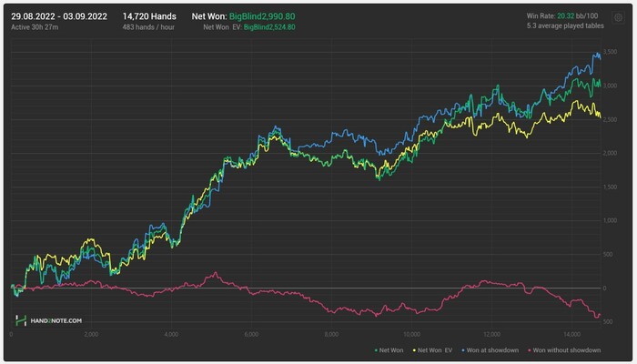Toggle the Net Won EV legend series
Screen dimensions: 637x364
point(432,350)
